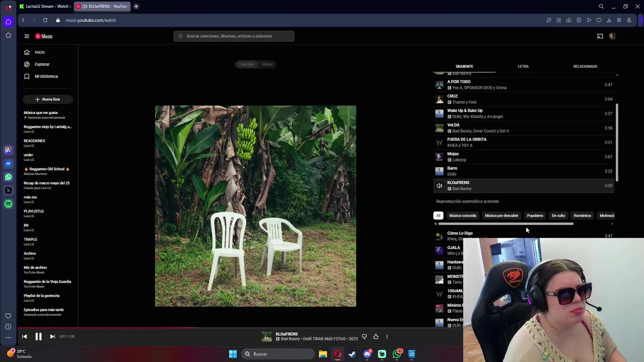
Task: Open WhatsApp in Opera sidebar
Action: tap(8, 177)
